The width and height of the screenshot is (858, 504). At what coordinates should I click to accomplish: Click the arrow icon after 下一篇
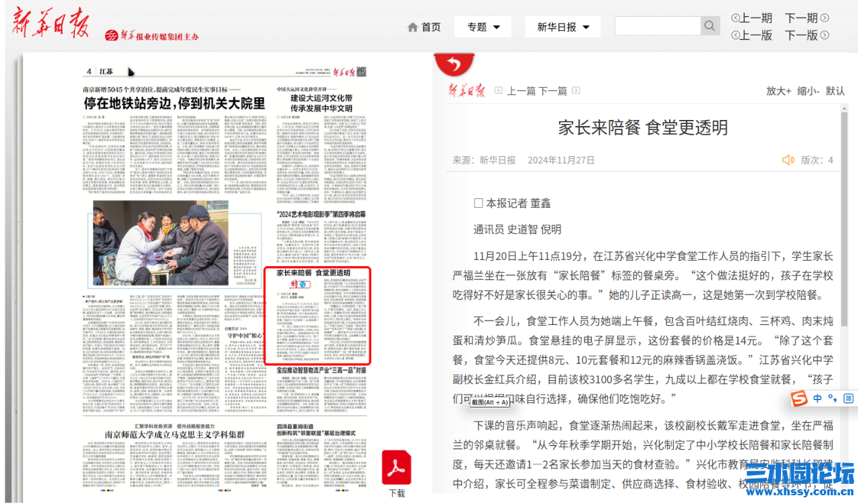576,90
